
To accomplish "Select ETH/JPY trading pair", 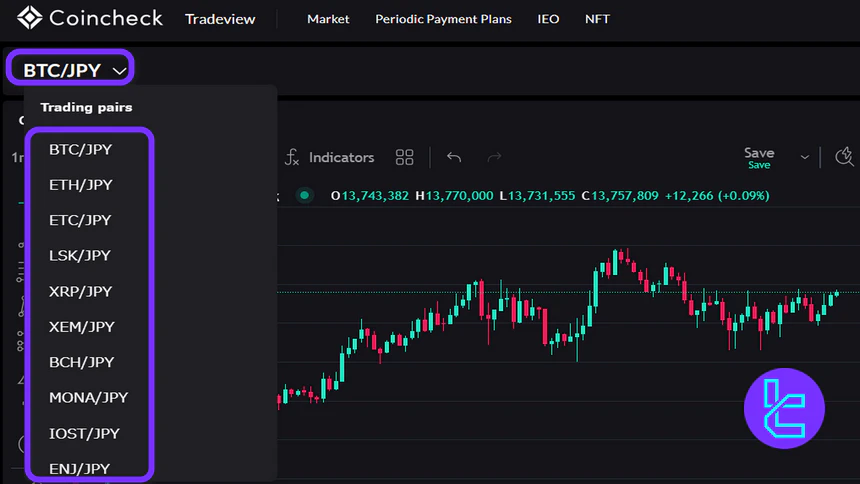I will 81,185.
